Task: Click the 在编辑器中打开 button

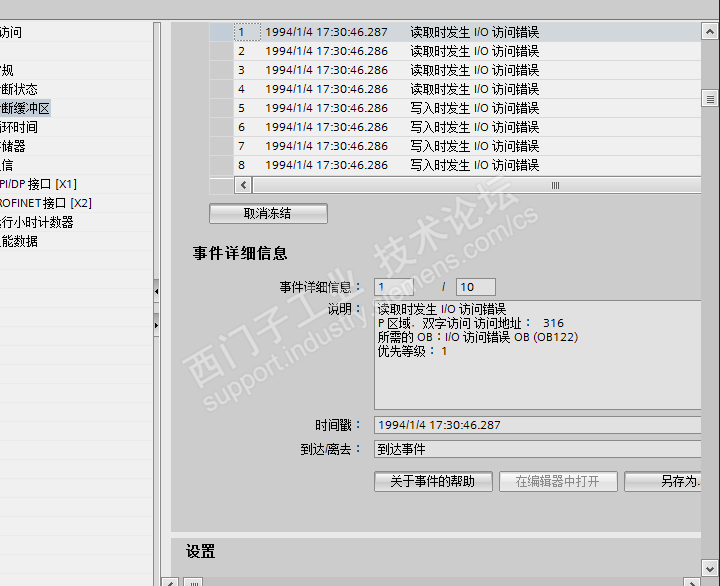Action: [558, 481]
